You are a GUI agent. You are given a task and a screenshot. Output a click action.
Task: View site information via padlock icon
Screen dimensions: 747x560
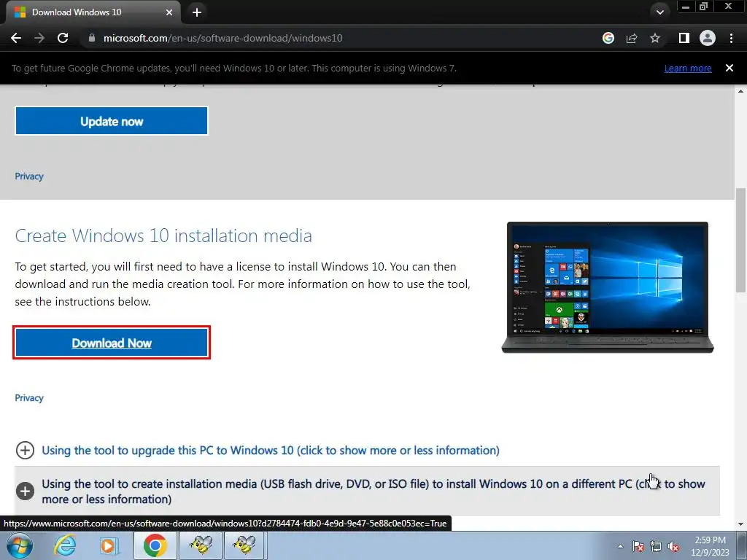point(92,38)
